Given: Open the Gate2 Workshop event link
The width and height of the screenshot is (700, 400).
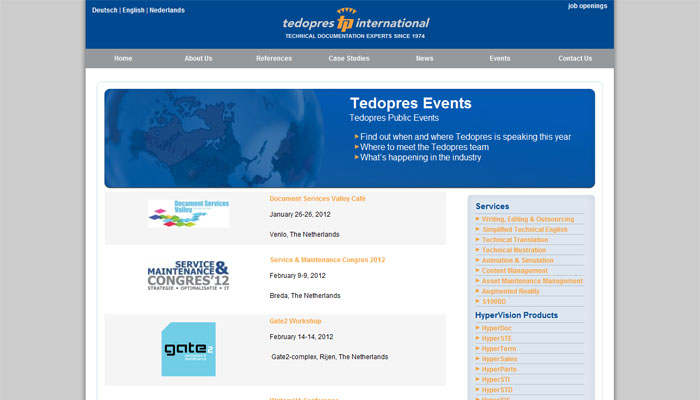Looking at the screenshot, I should click(295, 321).
